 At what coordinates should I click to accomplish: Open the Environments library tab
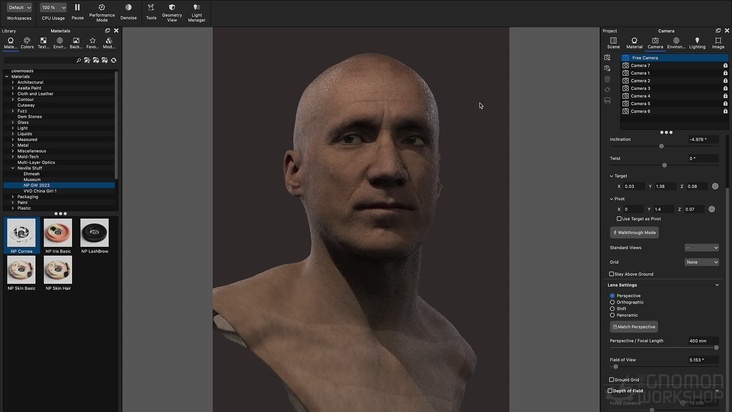(x=59, y=43)
